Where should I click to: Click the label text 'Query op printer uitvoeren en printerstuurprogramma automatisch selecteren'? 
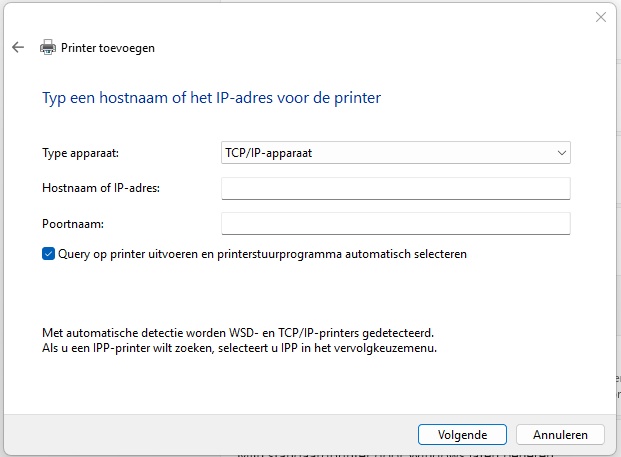262,254
